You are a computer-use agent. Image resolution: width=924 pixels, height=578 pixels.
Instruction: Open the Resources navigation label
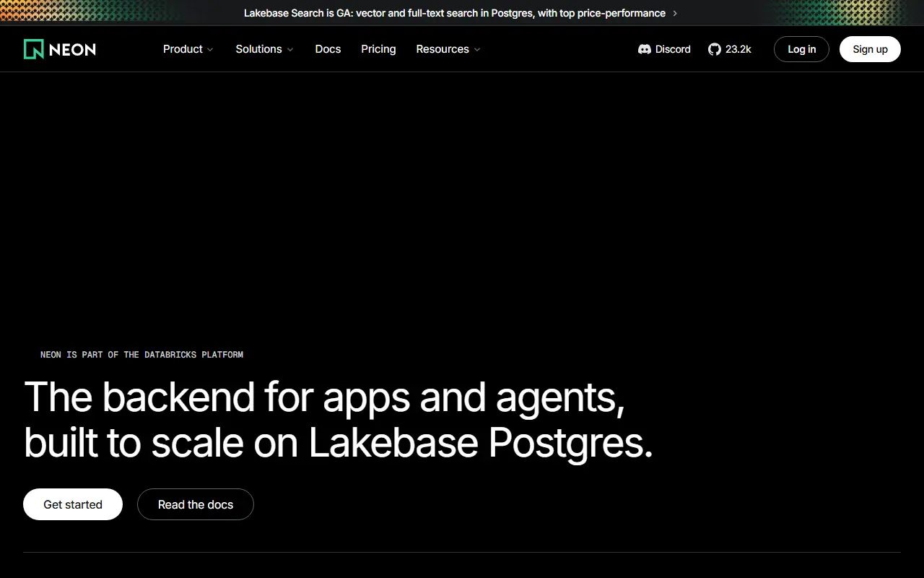[x=443, y=49]
